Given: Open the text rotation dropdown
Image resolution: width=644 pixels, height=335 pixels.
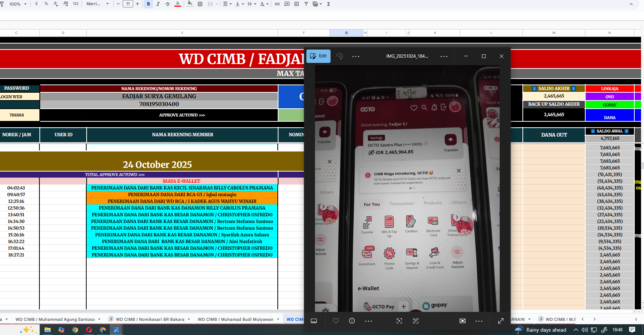Looking at the screenshot, I should (x=264, y=4).
